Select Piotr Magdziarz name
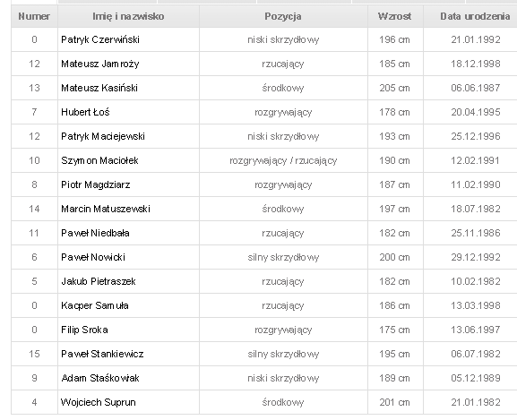 96,184
